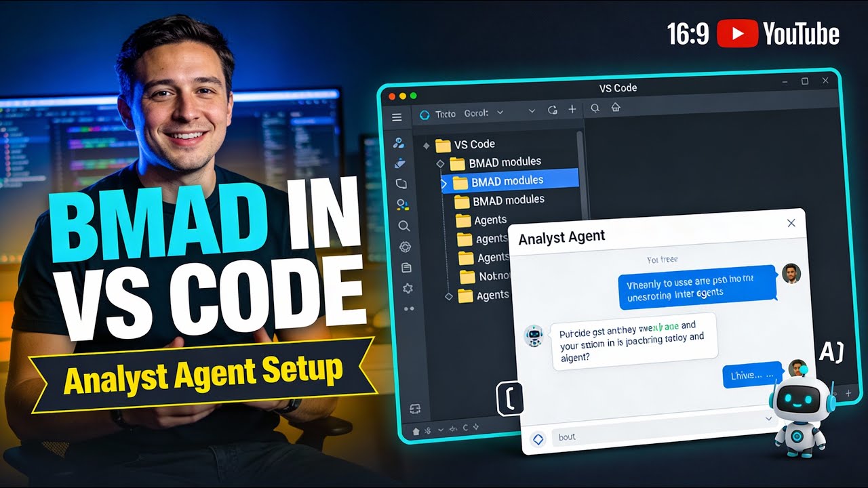Screen dimensions: 868x488
Task: Click the white robot reply message
Action: (635, 341)
